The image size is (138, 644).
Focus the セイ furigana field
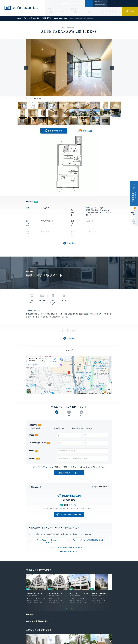click(x=69, y=443)
